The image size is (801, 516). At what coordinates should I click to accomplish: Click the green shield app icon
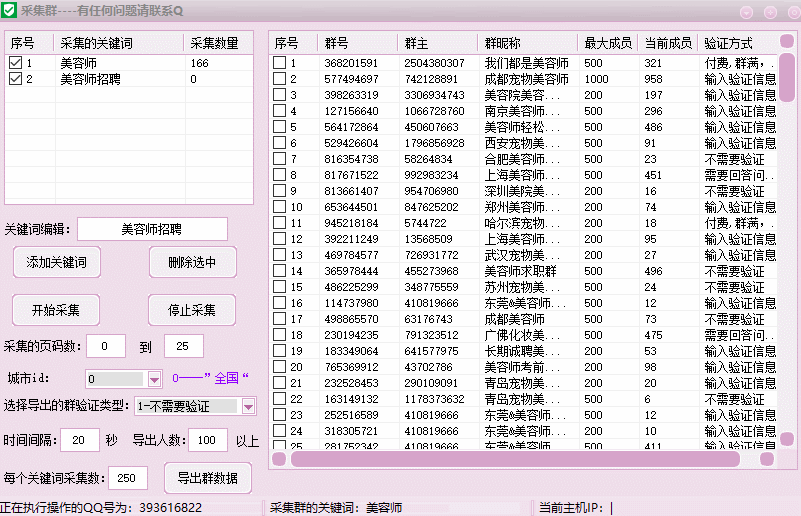coord(9,10)
